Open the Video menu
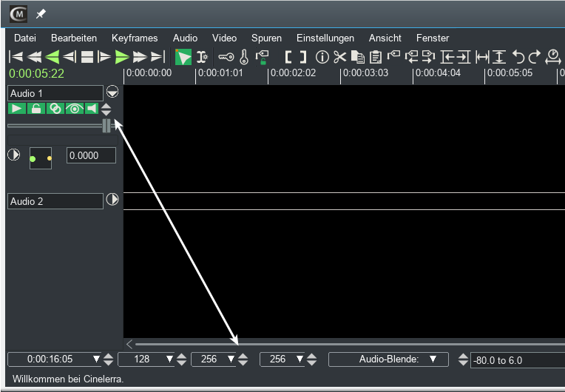The width and height of the screenshot is (565, 392). tap(224, 38)
